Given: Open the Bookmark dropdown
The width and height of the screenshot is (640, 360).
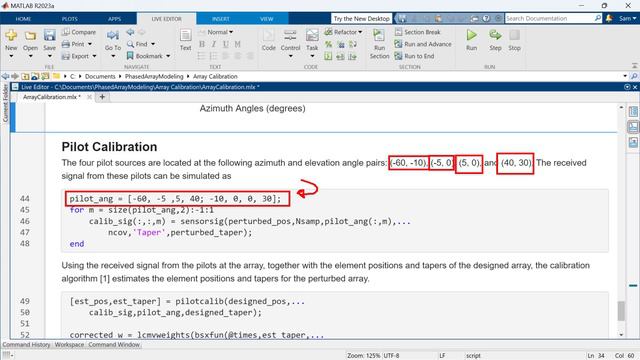Looking at the screenshot, I should click(168, 56).
